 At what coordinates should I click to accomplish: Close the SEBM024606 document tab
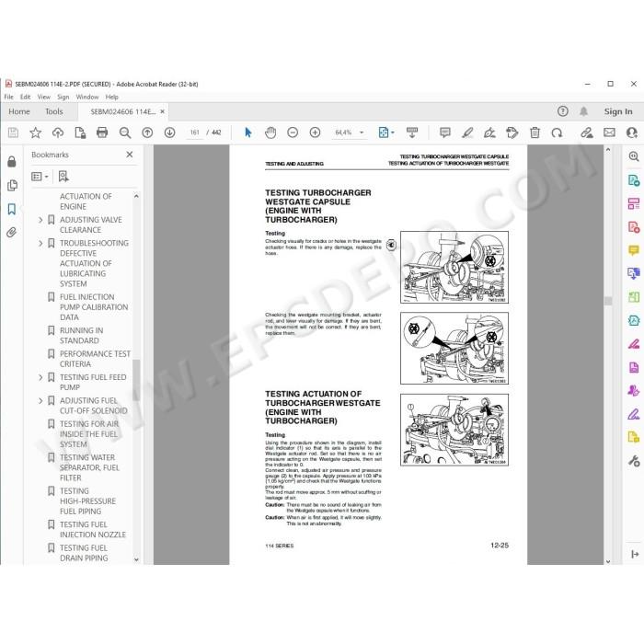(x=163, y=111)
